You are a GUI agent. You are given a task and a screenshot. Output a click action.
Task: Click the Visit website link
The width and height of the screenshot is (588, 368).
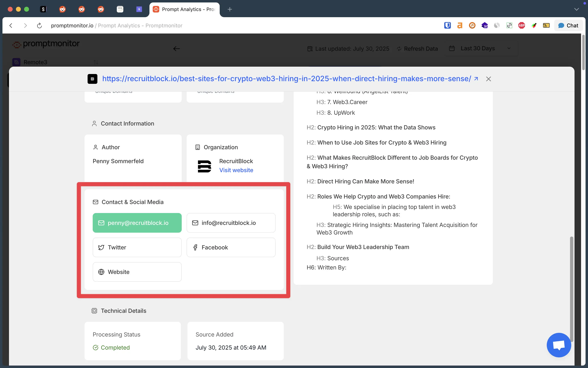pyautogui.click(x=236, y=170)
